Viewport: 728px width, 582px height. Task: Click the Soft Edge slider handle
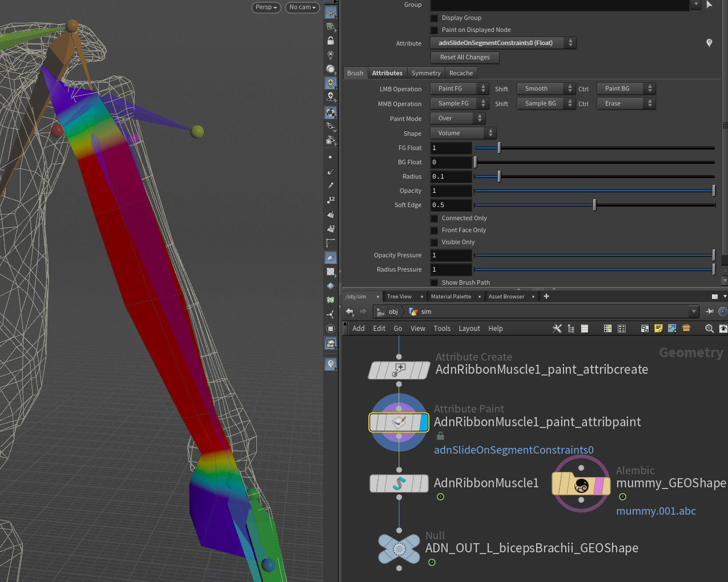click(594, 205)
